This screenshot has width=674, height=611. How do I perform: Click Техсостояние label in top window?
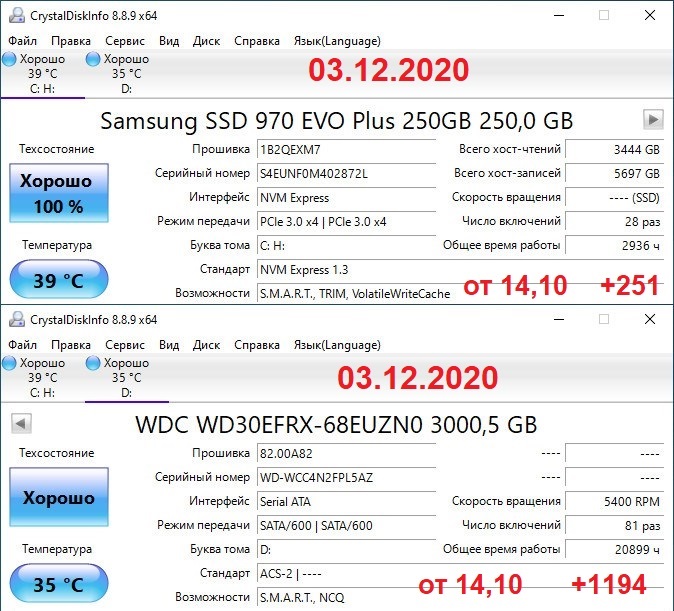coord(56,149)
